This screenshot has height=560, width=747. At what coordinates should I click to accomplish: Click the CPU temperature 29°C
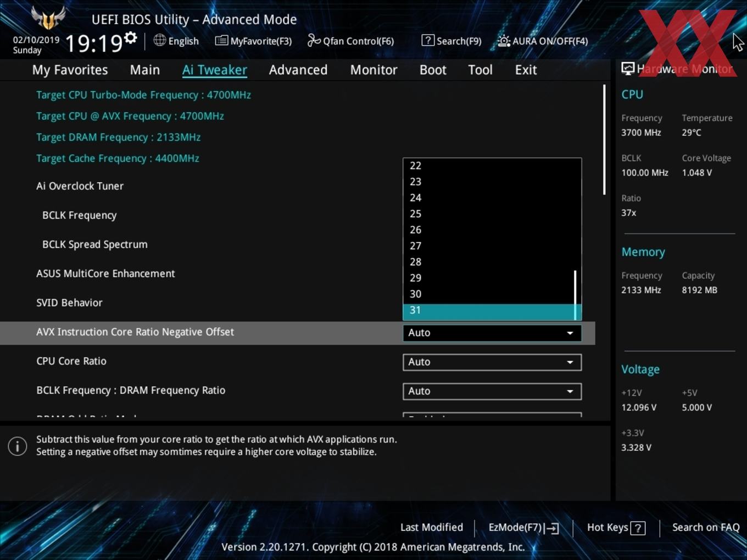(692, 132)
